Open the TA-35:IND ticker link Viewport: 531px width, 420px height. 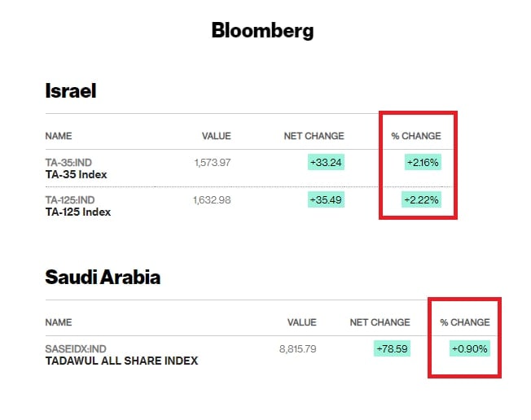point(69,163)
